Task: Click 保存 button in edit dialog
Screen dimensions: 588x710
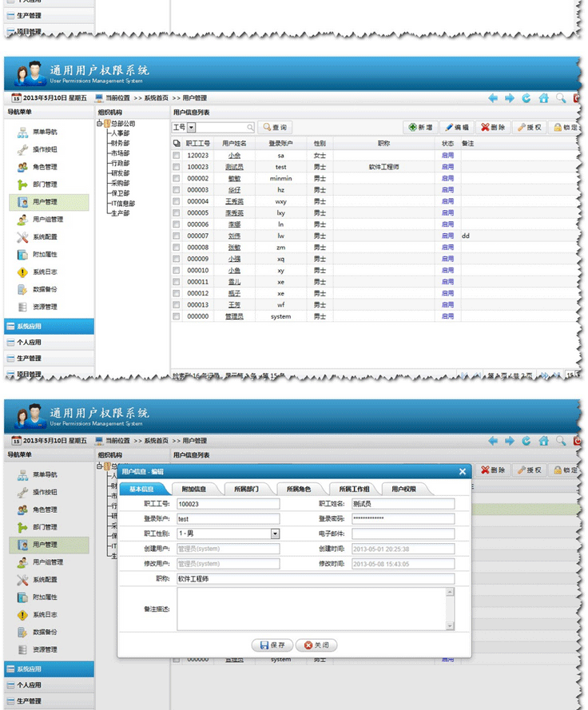Action: click(x=272, y=645)
